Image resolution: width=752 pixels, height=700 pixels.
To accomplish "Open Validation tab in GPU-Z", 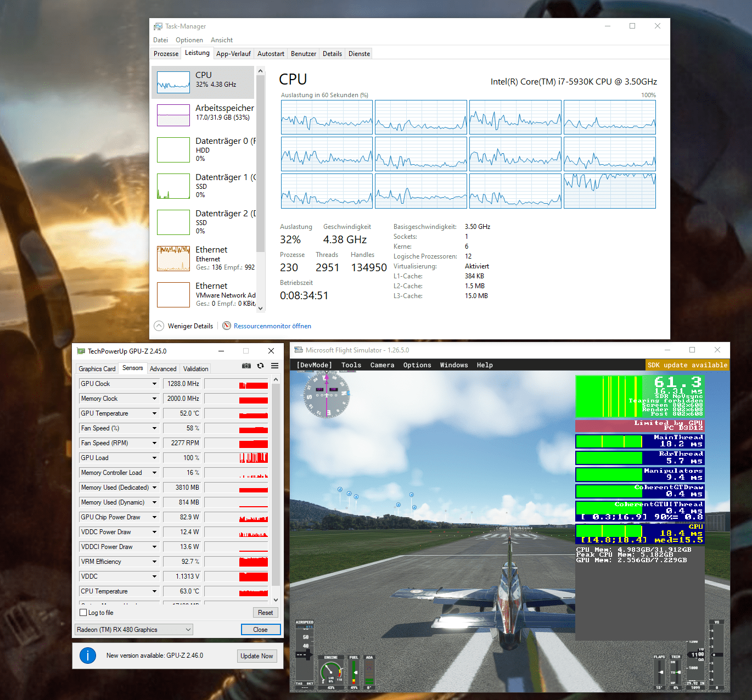I will pos(196,369).
